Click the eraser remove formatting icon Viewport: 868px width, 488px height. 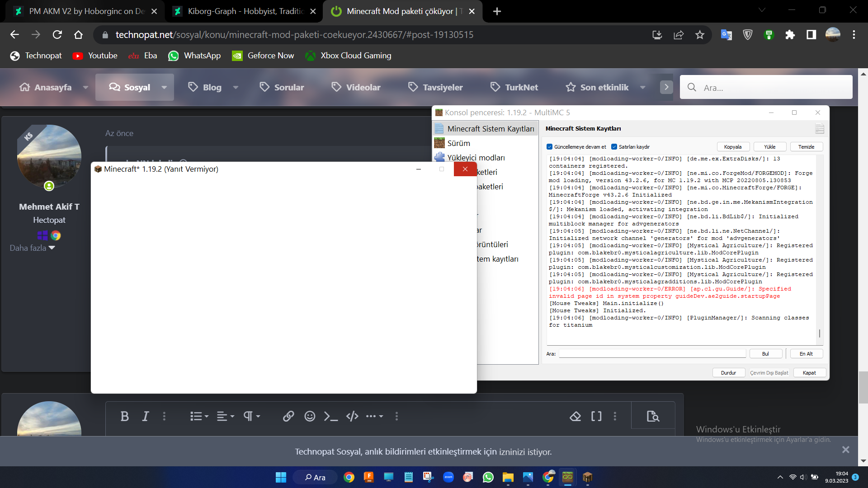pos(575,416)
